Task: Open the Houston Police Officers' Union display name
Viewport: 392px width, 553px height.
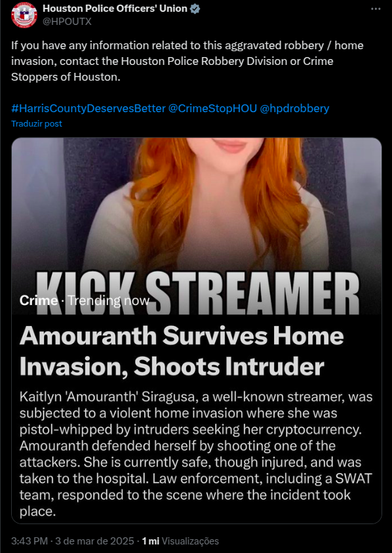Action: [115, 9]
